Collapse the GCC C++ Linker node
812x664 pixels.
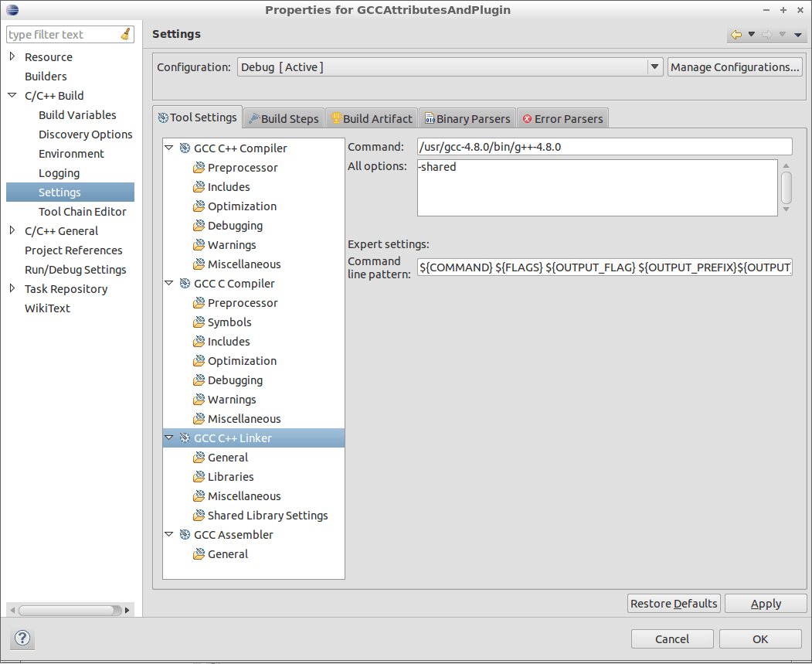tap(169, 438)
